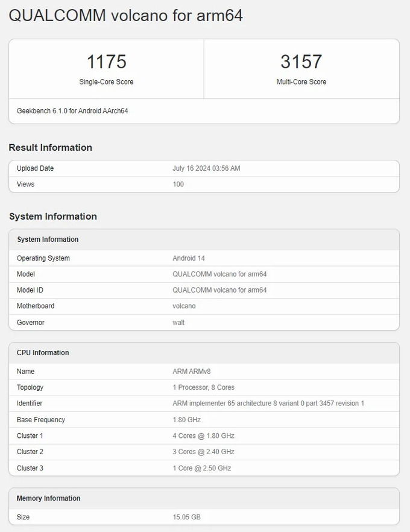The image size is (410, 532).
Task: Select the single-core score value 1175
Action: click(107, 62)
